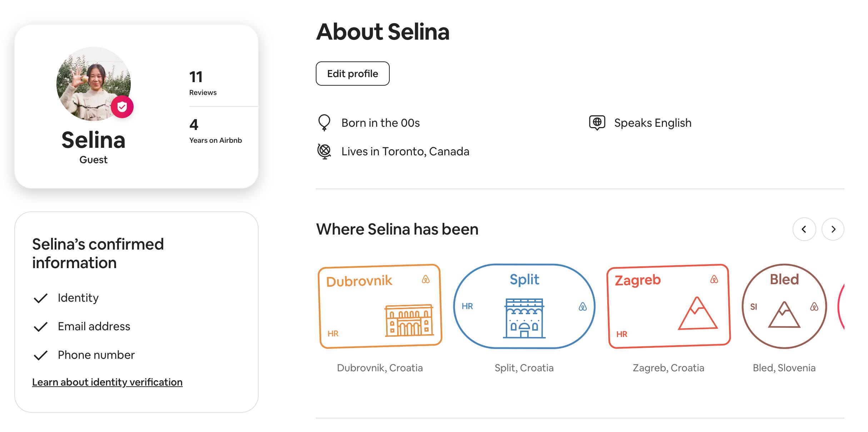Click the Airbnb logo on Bled stamp
The height and width of the screenshot is (432, 868).
[x=814, y=306]
